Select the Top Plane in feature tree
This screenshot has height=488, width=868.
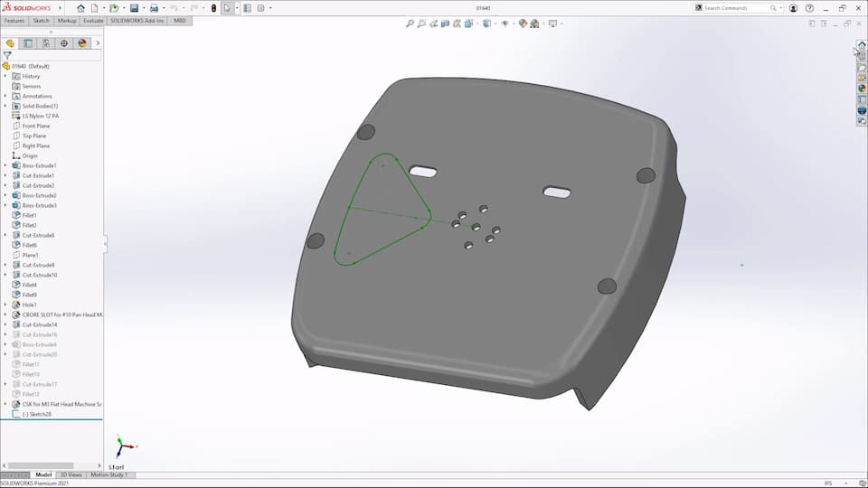click(x=36, y=136)
